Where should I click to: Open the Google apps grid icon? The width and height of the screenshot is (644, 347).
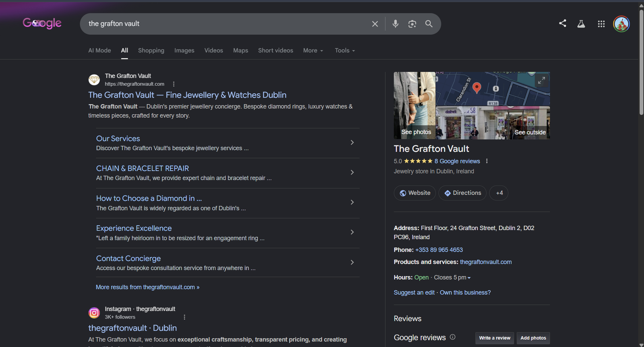point(601,24)
